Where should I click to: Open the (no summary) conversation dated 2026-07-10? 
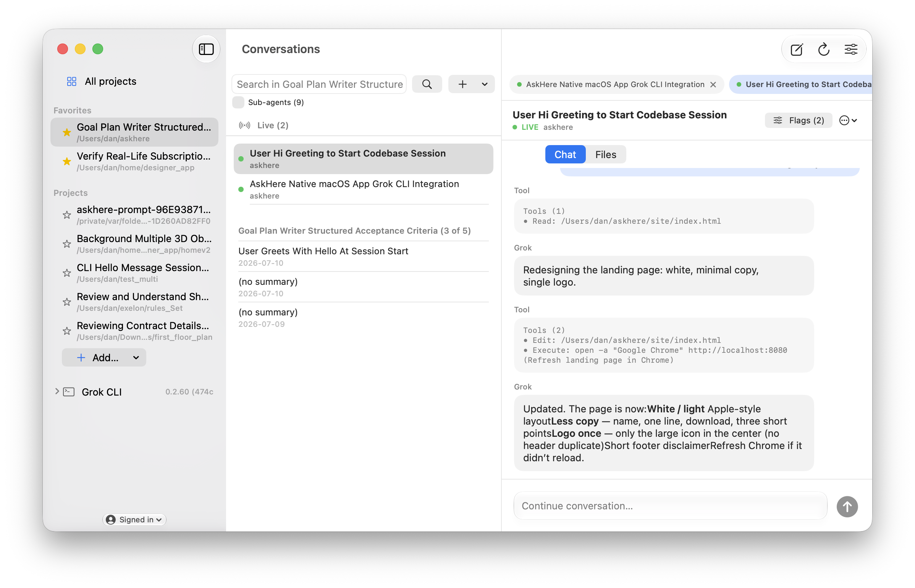[x=363, y=287]
